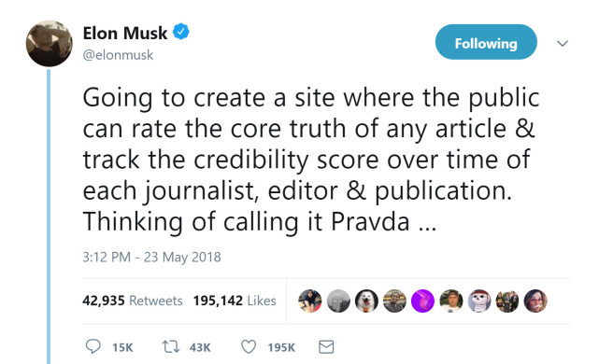Click the 15K reply count

[x=122, y=347]
